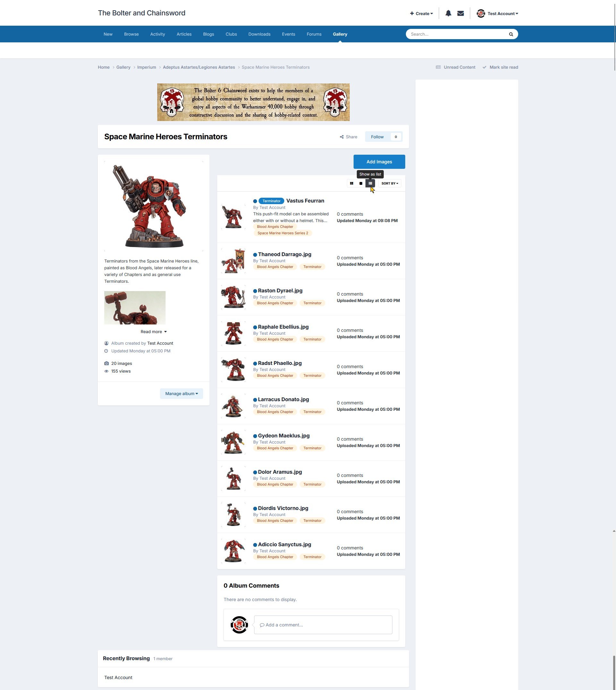This screenshot has height=690, width=616.
Task: Select the Show as list view
Action: 370,183
